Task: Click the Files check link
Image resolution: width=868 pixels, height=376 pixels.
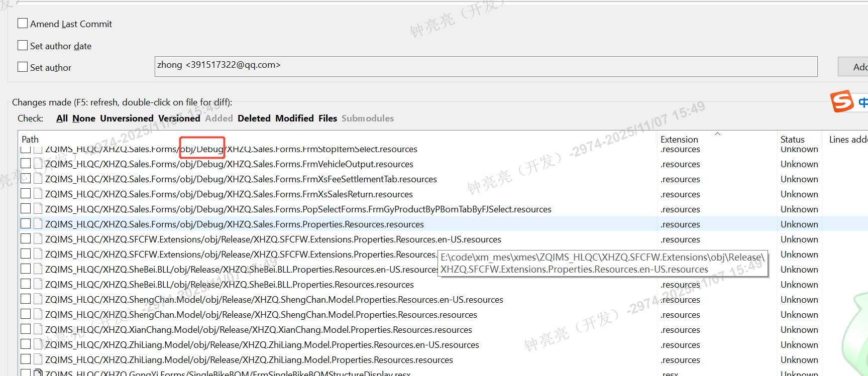Action: click(x=328, y=118)
